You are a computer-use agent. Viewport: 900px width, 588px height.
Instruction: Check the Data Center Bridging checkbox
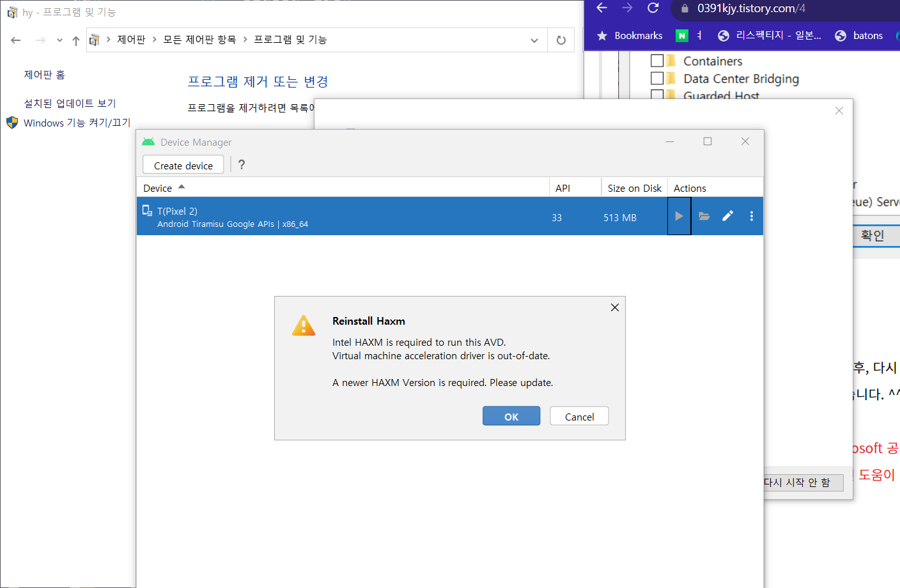(657, 78)
